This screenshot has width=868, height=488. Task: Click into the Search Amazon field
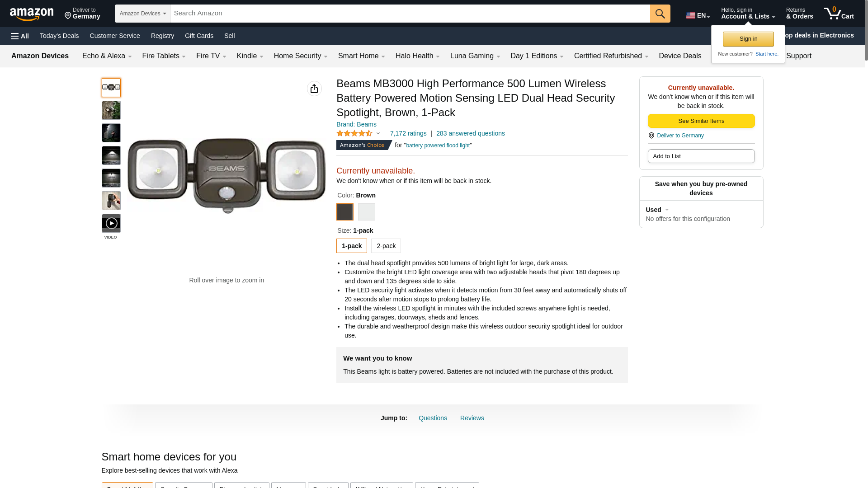coord(410,14)
